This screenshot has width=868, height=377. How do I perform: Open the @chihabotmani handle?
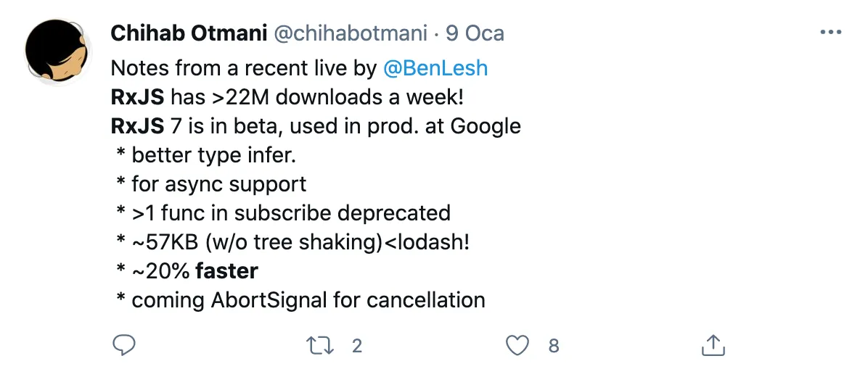point(351,33)
